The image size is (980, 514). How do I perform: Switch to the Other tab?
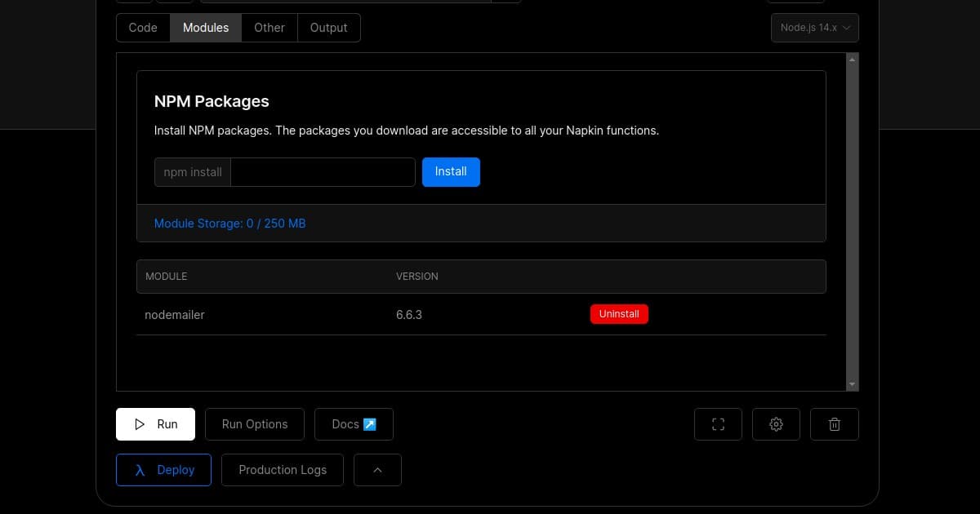[269, 27]
